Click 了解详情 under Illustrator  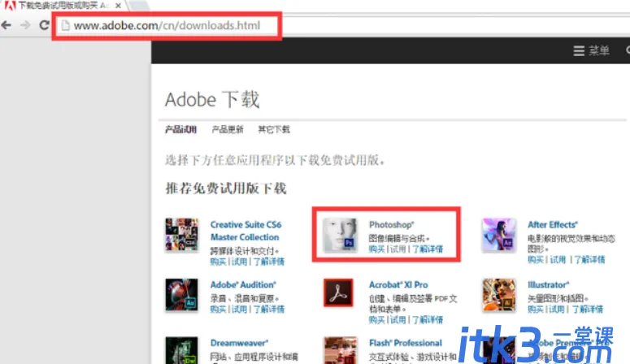tap(588, 309)
